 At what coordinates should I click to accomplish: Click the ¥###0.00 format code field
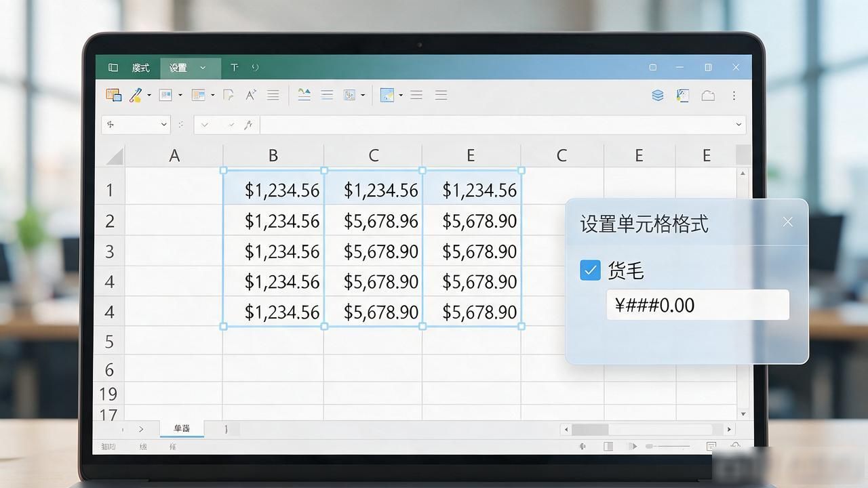[x=698, y=305]
